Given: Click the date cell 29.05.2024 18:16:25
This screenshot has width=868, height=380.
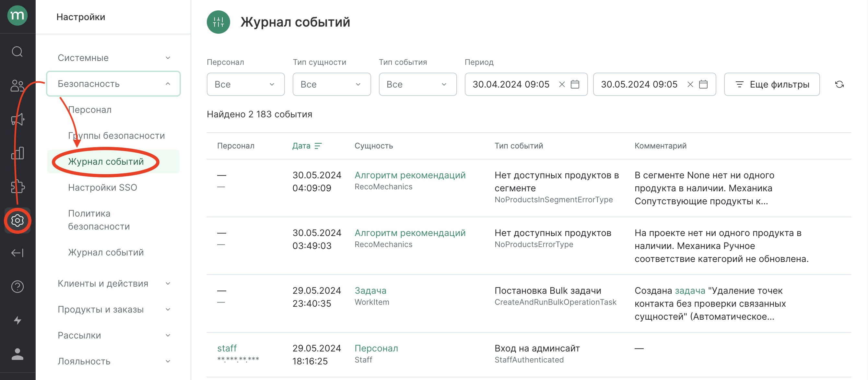Looking at the screenshot, I should pyautogui.click(x=316, y=354).
